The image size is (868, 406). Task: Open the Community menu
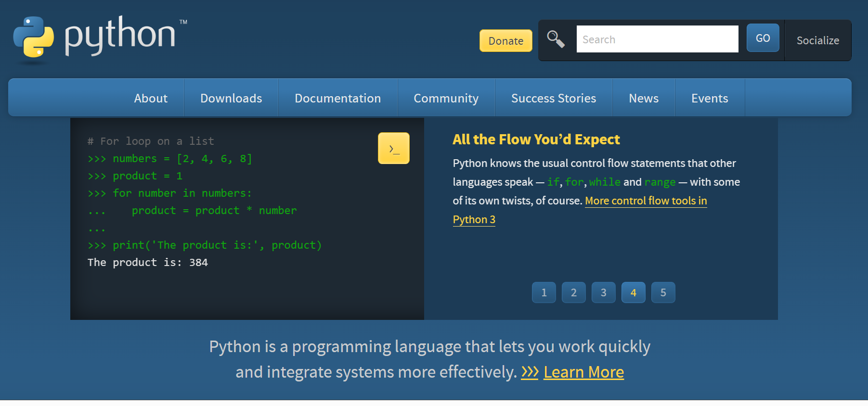(x=446, y=98)
